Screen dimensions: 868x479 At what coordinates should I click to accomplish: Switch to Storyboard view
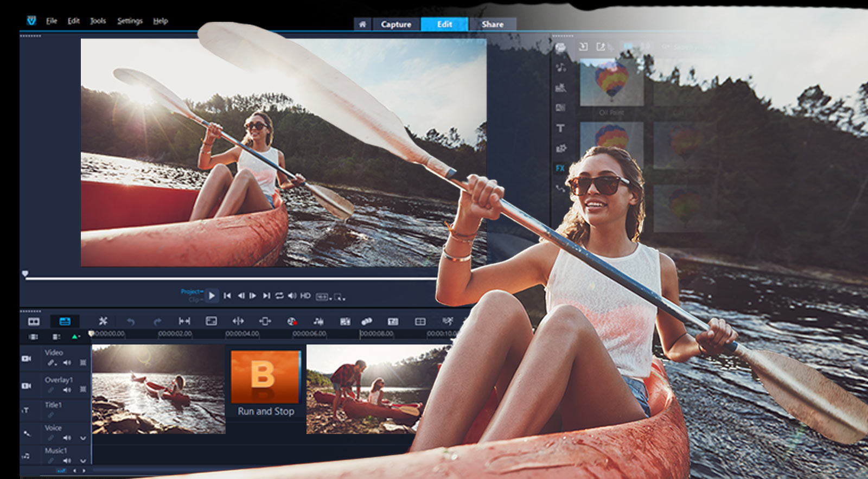coord(34,322)
